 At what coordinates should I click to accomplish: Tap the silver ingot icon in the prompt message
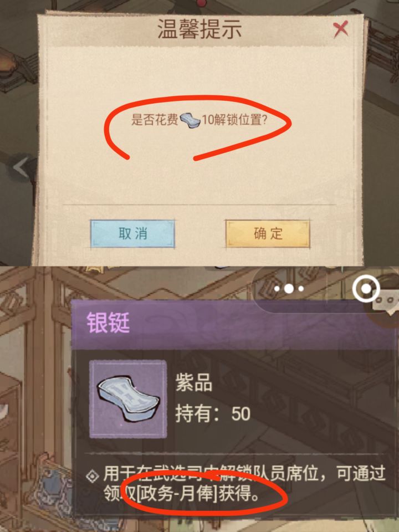(x=190, y=120)
